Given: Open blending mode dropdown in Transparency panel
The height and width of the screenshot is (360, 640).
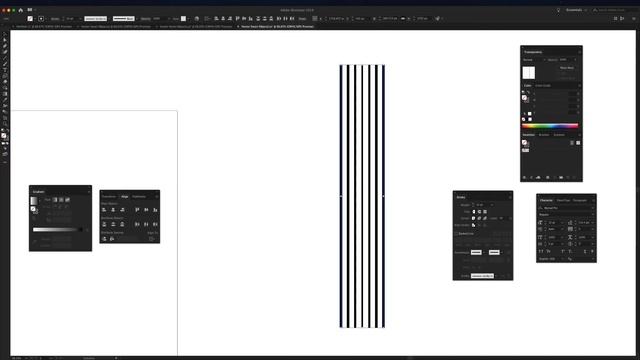Looking at the screenshot, I should pos(534,60).
